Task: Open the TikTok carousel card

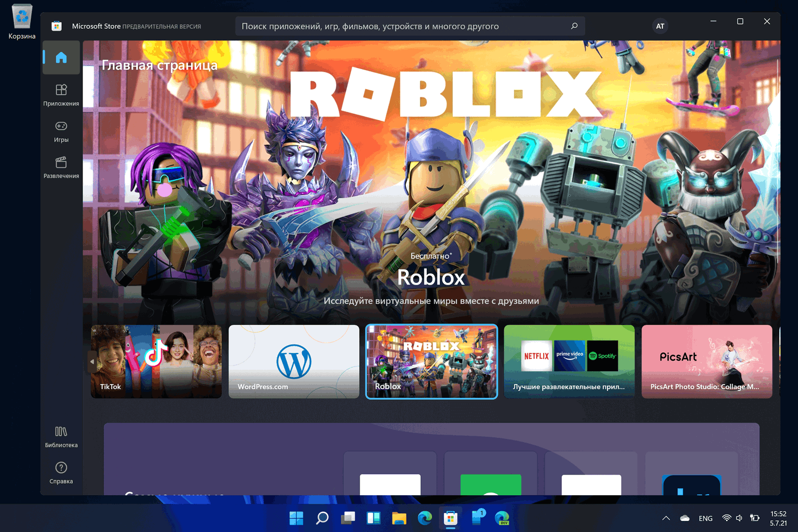Action: click(x=156, y=362)
